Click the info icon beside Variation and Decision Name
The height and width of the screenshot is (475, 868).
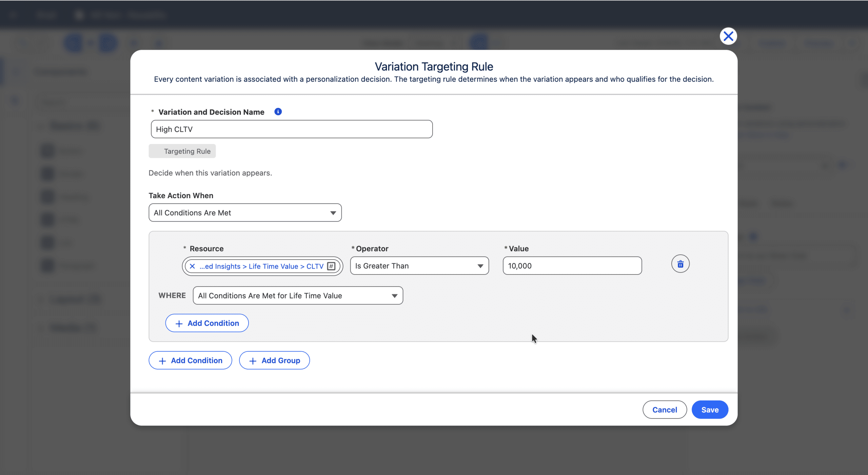[x=278, y=111]
